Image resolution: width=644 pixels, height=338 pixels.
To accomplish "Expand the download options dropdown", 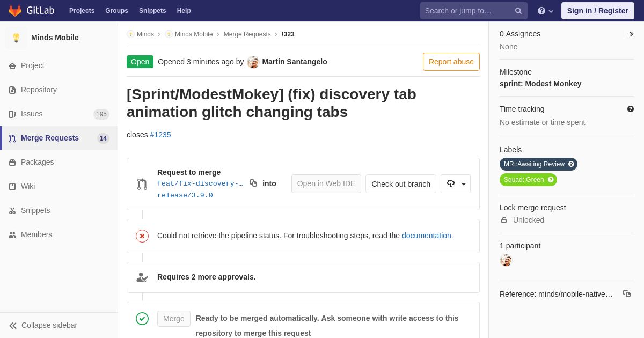I will [456, 183].
